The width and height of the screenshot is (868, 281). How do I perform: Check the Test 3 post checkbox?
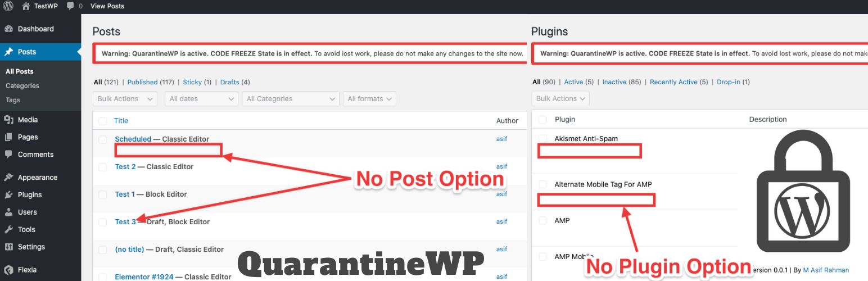tap(102, 222)
